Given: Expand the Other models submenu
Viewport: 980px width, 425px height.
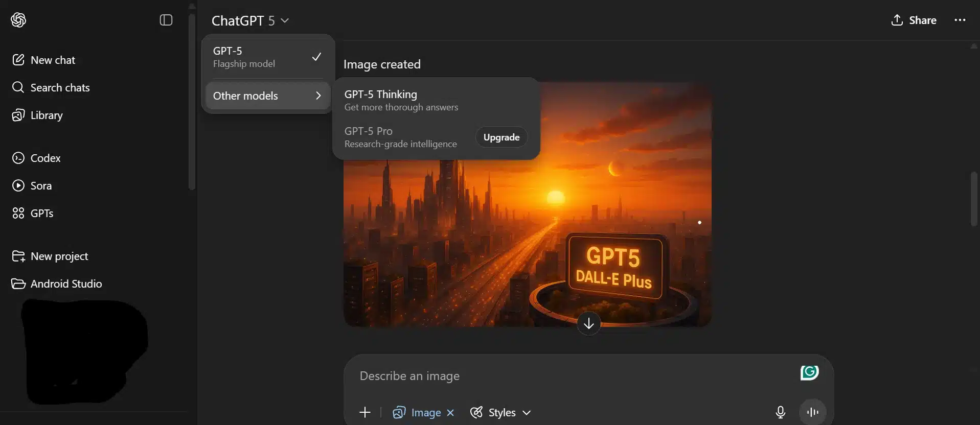Looking at the screenshot, I should click(267, 96).
